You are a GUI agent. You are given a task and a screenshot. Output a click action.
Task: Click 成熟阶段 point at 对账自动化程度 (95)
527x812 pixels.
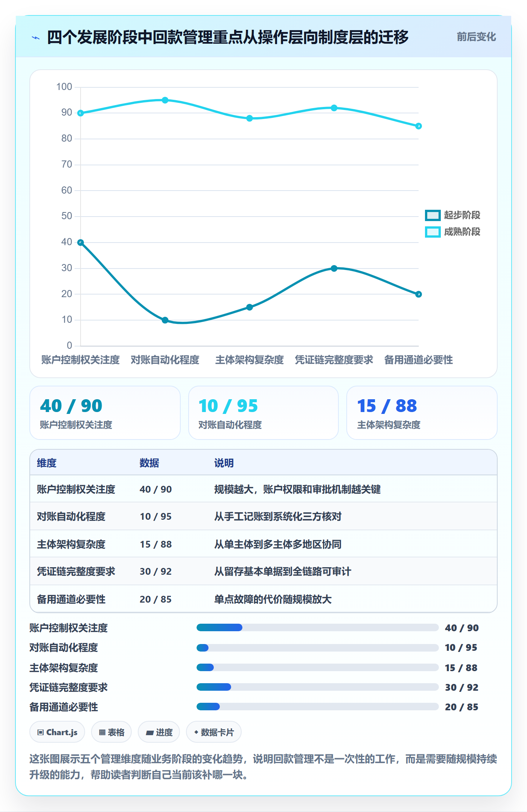coord(165,100)
